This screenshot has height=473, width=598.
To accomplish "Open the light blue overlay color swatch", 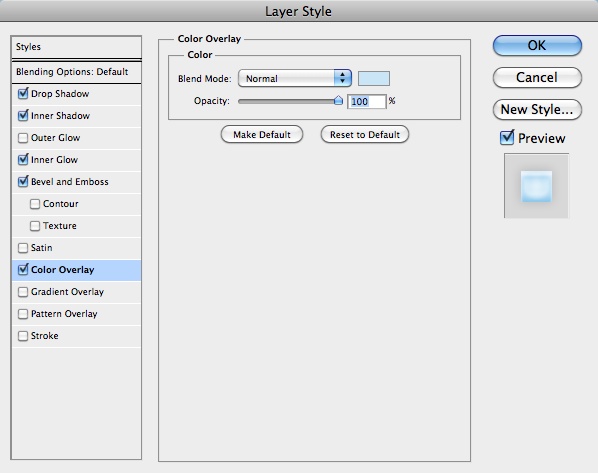I will tap(374, 79).
